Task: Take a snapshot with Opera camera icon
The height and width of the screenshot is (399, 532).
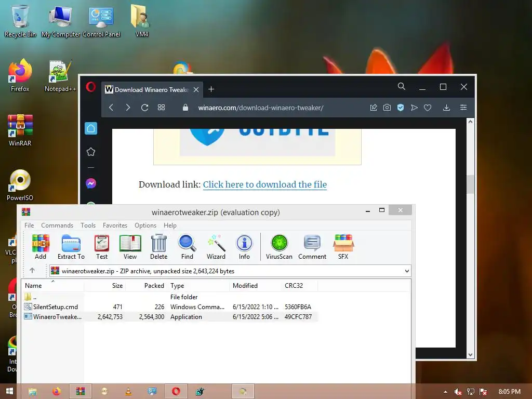Action: pos(387,108)
